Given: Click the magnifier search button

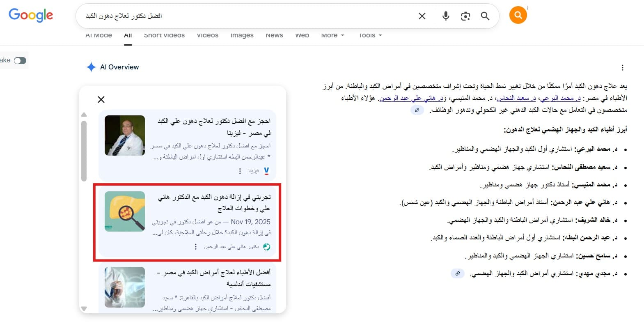Looking at the screenshot, I should click(485, 16).
